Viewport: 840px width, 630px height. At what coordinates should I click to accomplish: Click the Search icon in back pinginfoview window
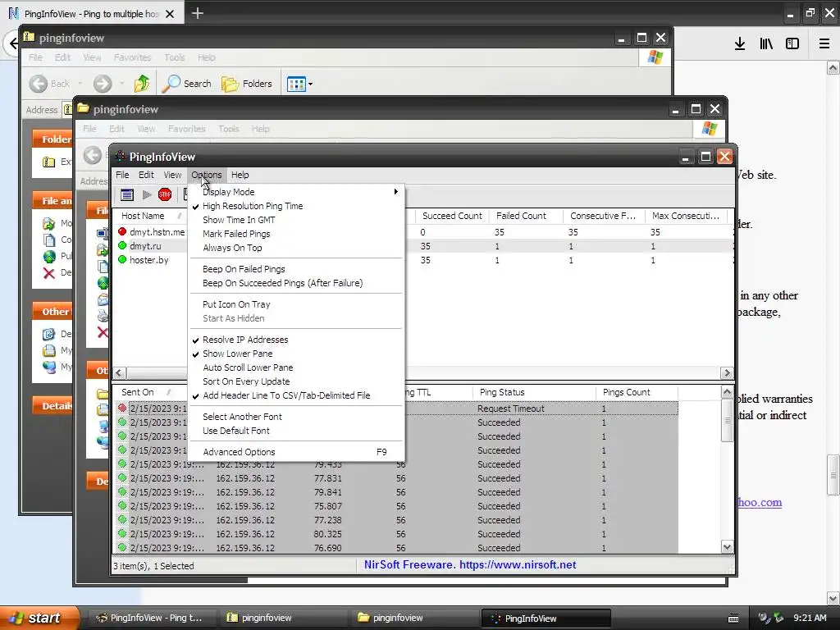(x=171, y=83)
